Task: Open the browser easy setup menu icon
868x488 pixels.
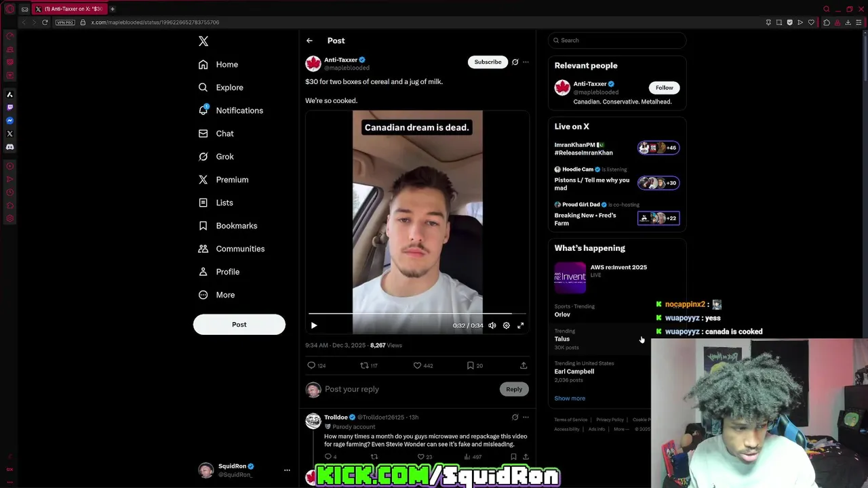Action: click(x=859, y=22)
